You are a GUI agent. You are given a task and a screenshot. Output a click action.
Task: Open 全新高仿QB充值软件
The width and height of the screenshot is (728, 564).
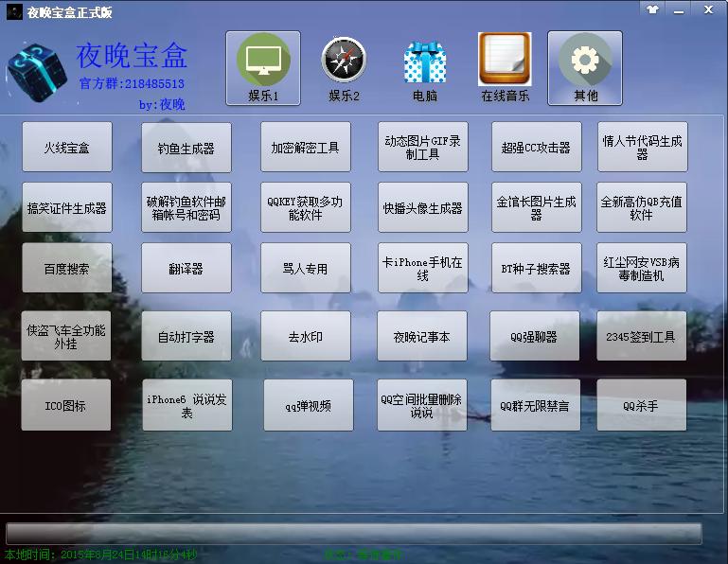tap(642, 207)
